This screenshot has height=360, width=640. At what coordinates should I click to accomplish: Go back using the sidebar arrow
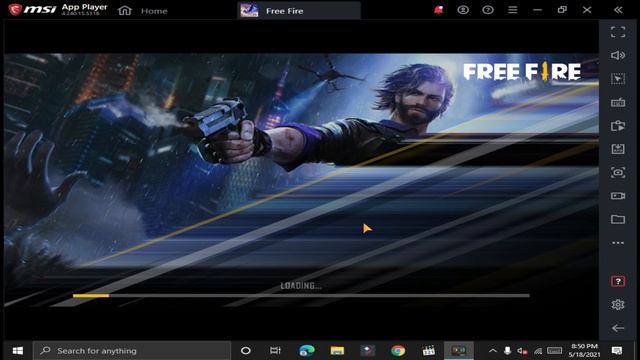point(618,328)
